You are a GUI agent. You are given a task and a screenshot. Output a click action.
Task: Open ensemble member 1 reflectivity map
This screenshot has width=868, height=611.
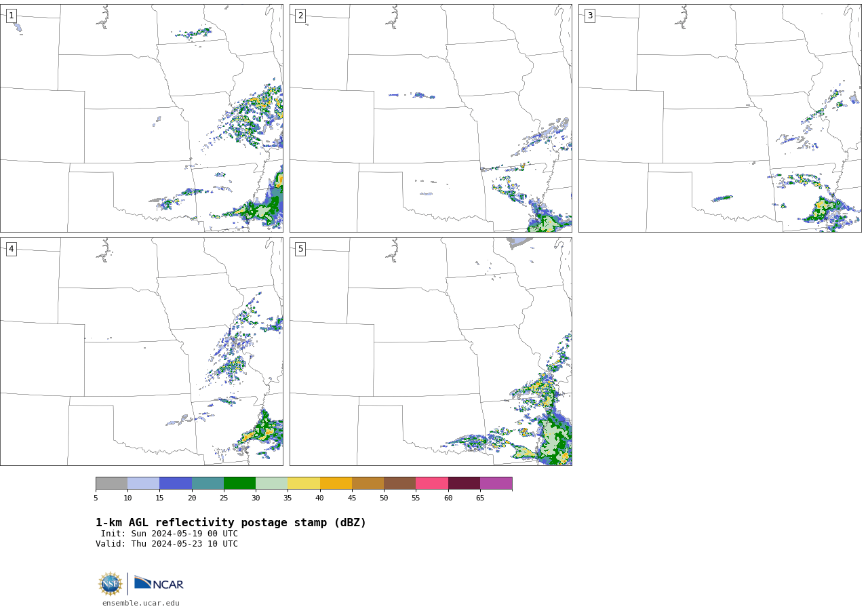point(141,118)
